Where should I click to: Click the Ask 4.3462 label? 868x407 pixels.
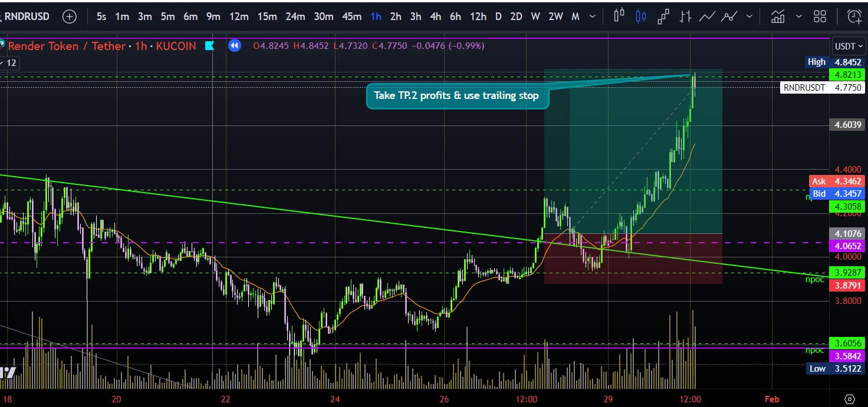pos(837,181)
